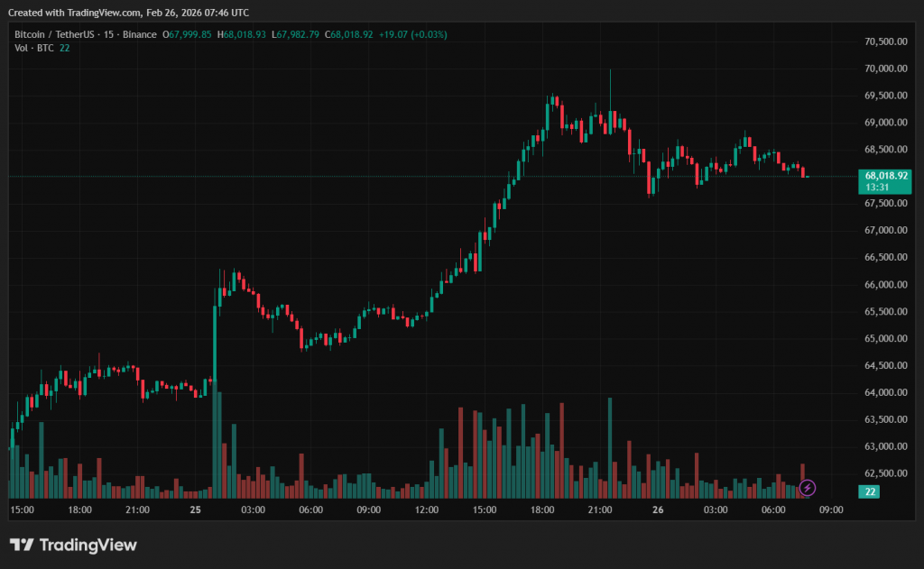This screenshot has height=569, width=924.
Task: Click the TradingView logo at bottom left
Action: pyautogui.click(x=73, y=545)
